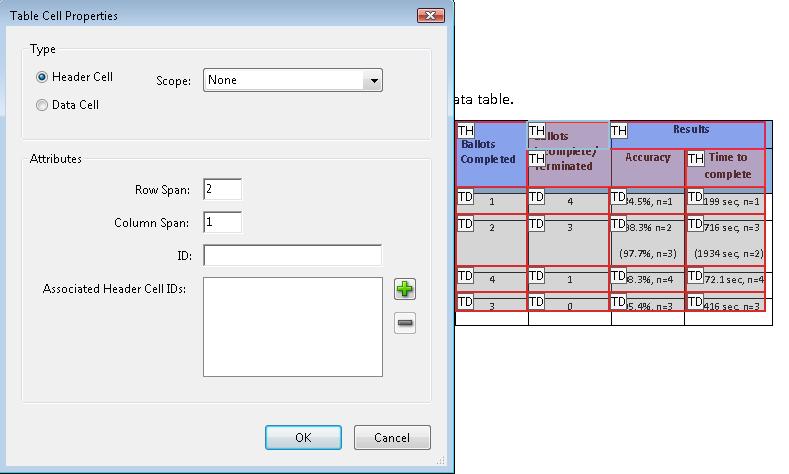Click the Associated Header Cell IDs list box
This screenshot has width=789, height=474.
[x=292, y=327]
